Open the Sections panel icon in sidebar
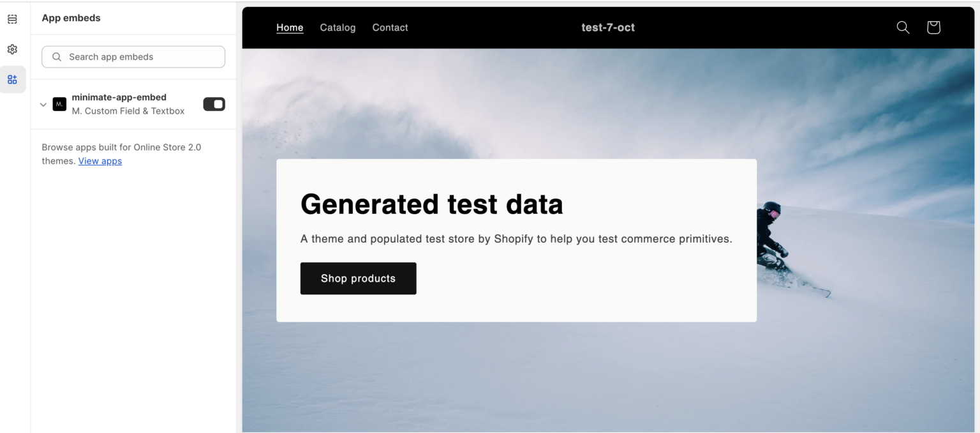980x433 pixels. pyautogui.click(x=12, y=19)
